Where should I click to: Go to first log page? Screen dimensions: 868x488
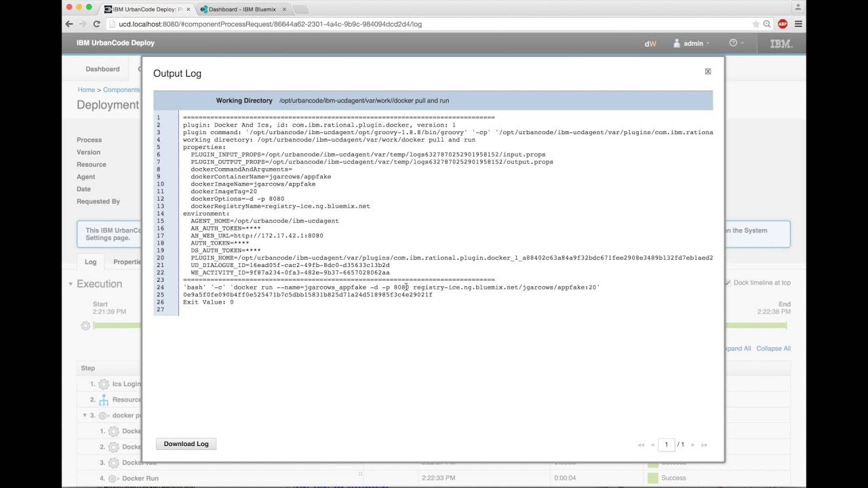pos(641,445)
